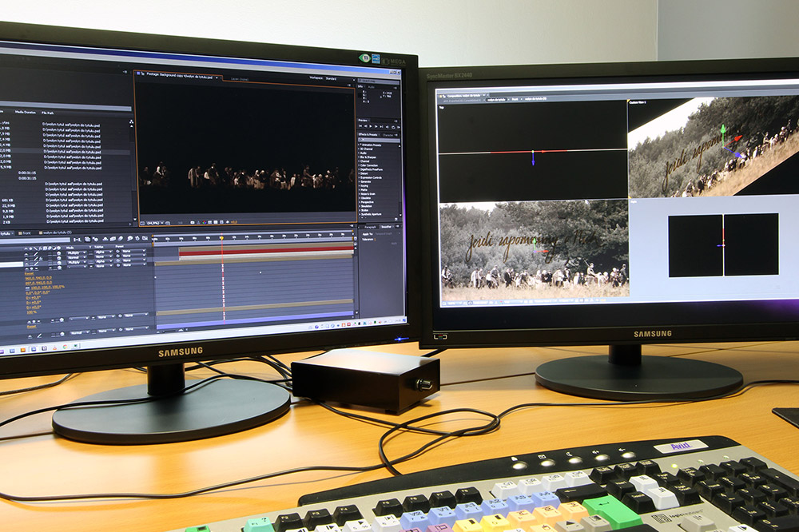This screenshot has width=799, height=532.
Task: Play the preview in the Preview panel
Action: (x=372, y=126)
